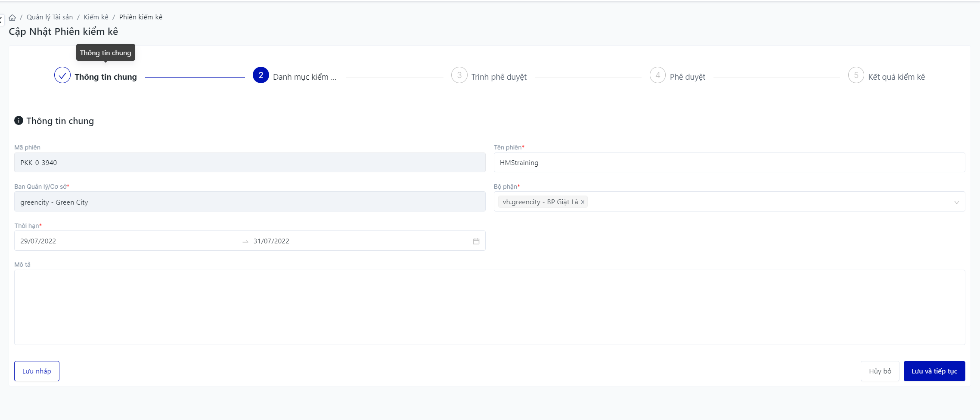Screen dimensions: 980x420
Task: Click the info icon beside Thông tin chung
Action: click(x=19, y=121)
